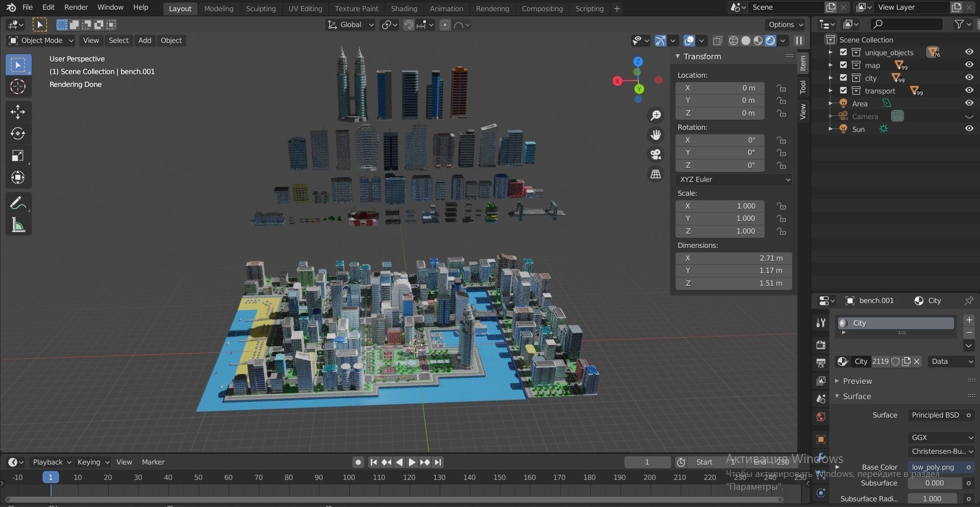Open the viewport Add menu

145,40
